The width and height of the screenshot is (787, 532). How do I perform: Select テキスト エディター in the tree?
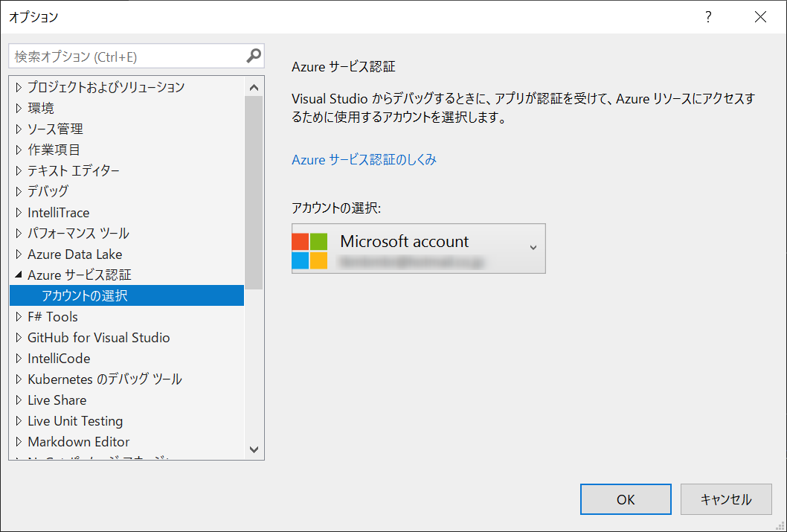tap(74, 170)
